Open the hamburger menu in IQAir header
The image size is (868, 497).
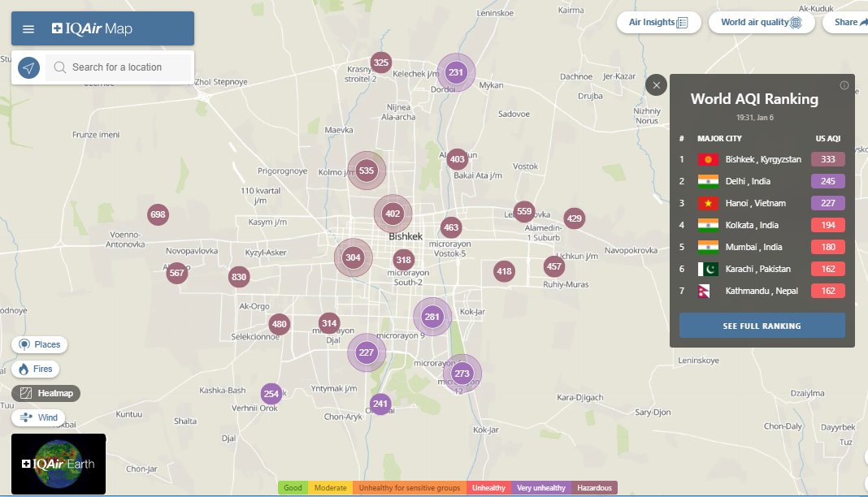28,29
